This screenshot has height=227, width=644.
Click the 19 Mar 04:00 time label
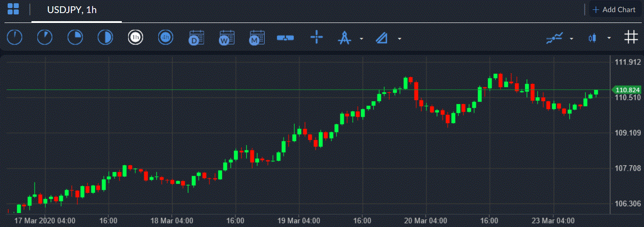(299, 221)
